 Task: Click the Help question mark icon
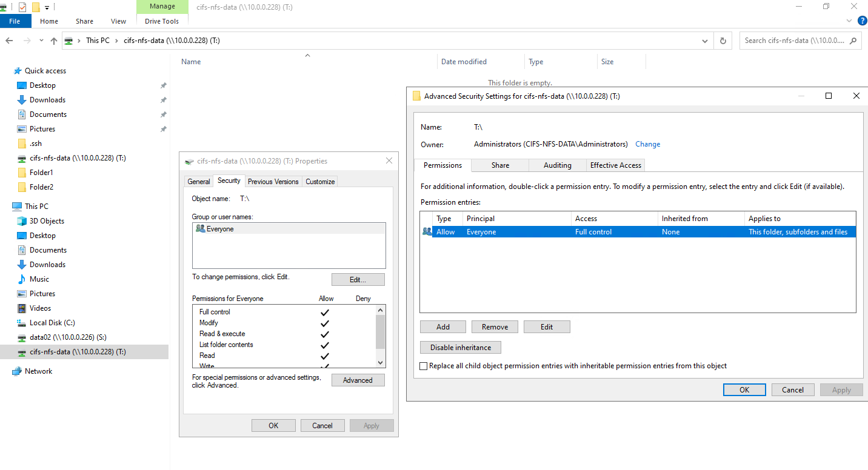coord(862,21)
